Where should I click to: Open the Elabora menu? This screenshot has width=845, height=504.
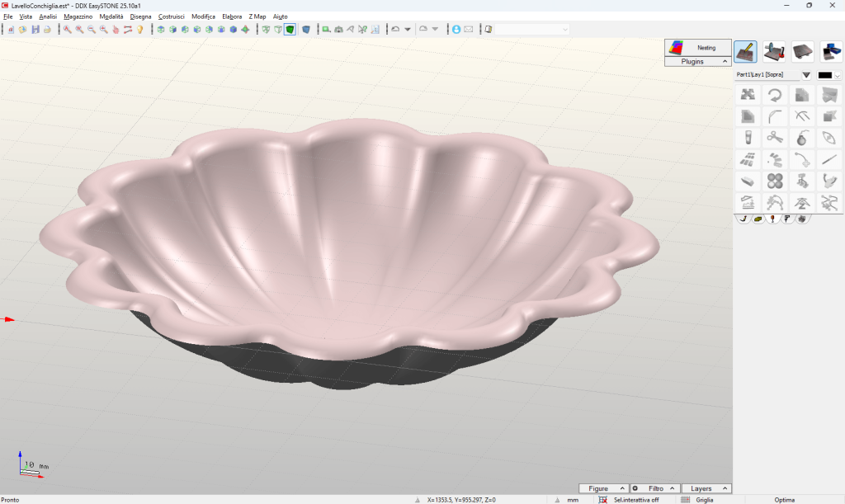pyautogui.click(x=232, y=16)
